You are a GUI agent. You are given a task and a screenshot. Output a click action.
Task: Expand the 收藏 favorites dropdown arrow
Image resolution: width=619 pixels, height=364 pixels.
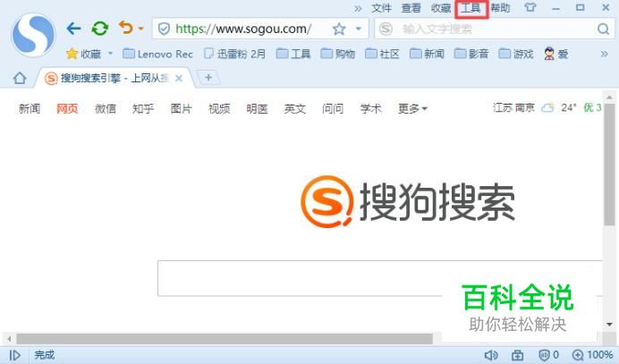point(111,53)
